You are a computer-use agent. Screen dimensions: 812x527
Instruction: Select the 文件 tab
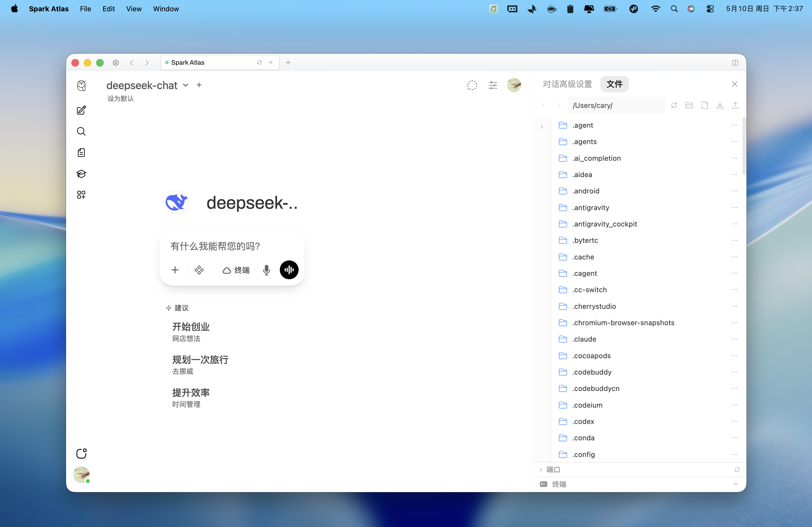(614, 84)
